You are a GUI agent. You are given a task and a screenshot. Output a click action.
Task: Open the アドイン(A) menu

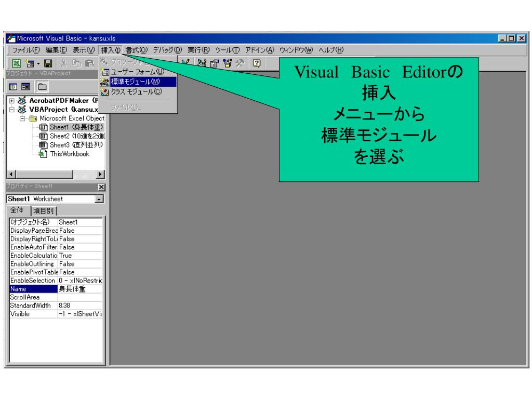tap(260, 50)
